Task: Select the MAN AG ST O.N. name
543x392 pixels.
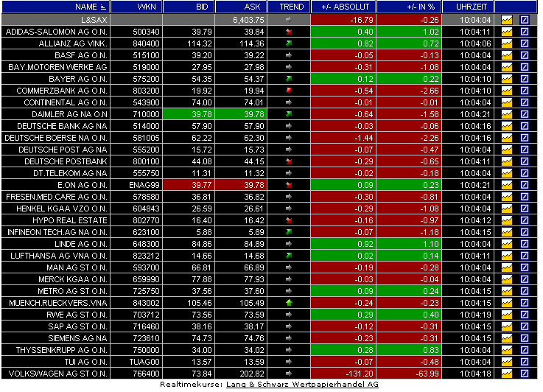Action: [77, 267]
